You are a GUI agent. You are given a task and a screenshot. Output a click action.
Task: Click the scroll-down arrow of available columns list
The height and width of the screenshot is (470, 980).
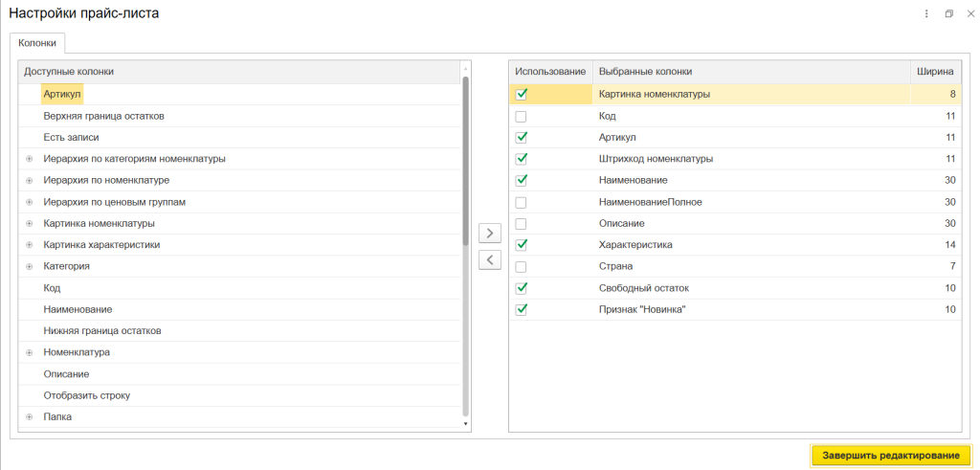pyautogui.click(x=466, y=423)
